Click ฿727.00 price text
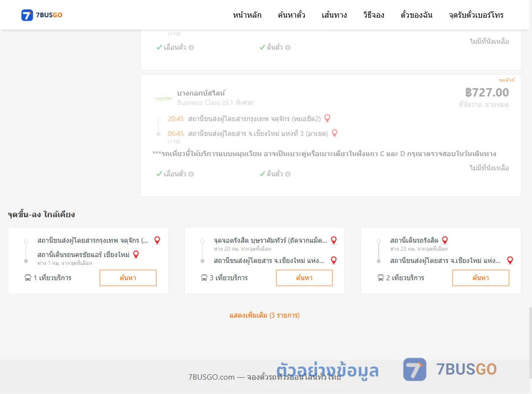The height and width of the screenshot is (394, 532). coord(487,92)
